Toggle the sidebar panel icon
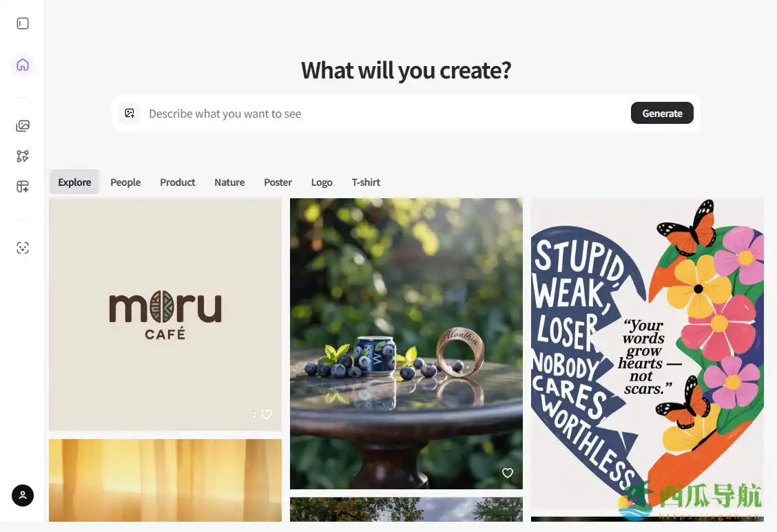Screen dimensions: 777x532 point(23,24)
